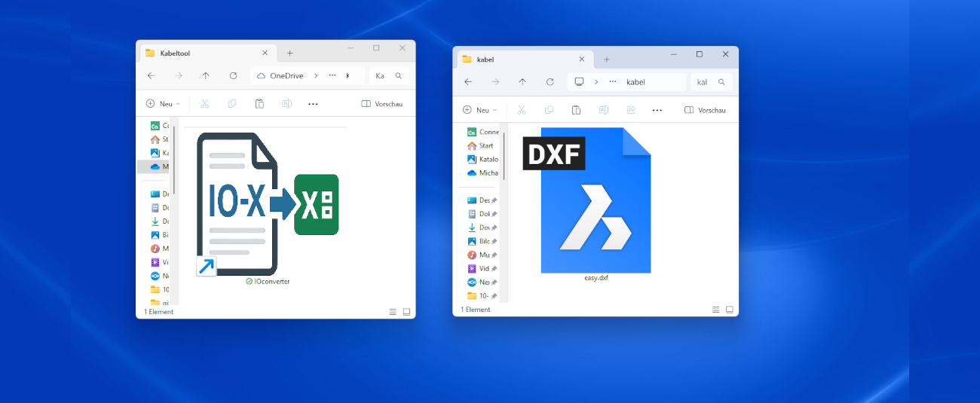Open the more options menu in the kabel toolbar
980x403 pixels.
(x=657, y=110)
